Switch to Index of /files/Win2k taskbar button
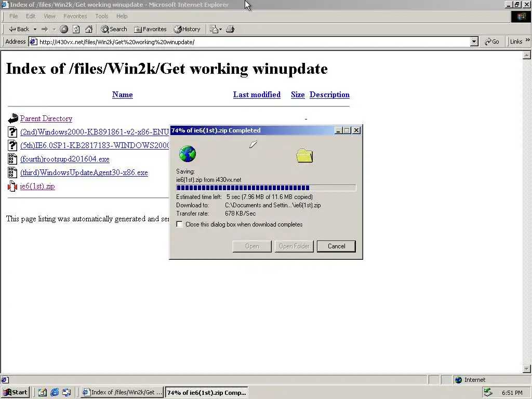Screen dimensions: 532x399 (x=123, y=392)
